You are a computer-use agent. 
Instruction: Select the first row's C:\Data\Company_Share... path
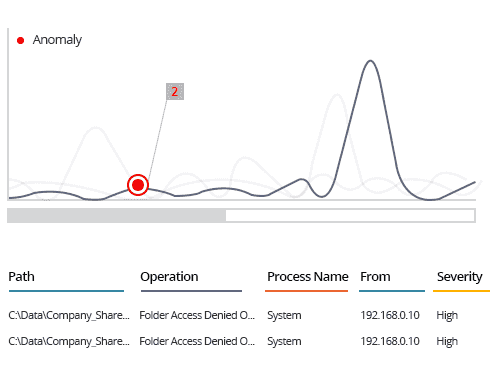[x=69, y=315]
